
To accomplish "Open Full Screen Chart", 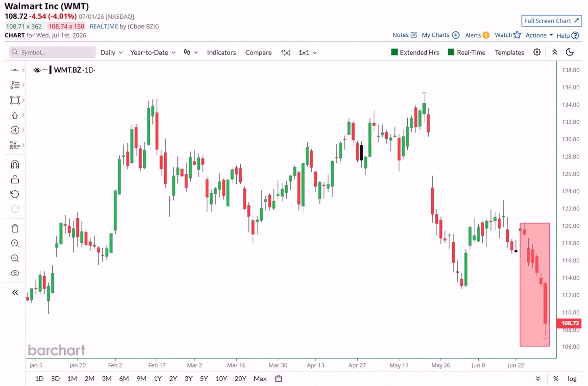I will (552, 21).
